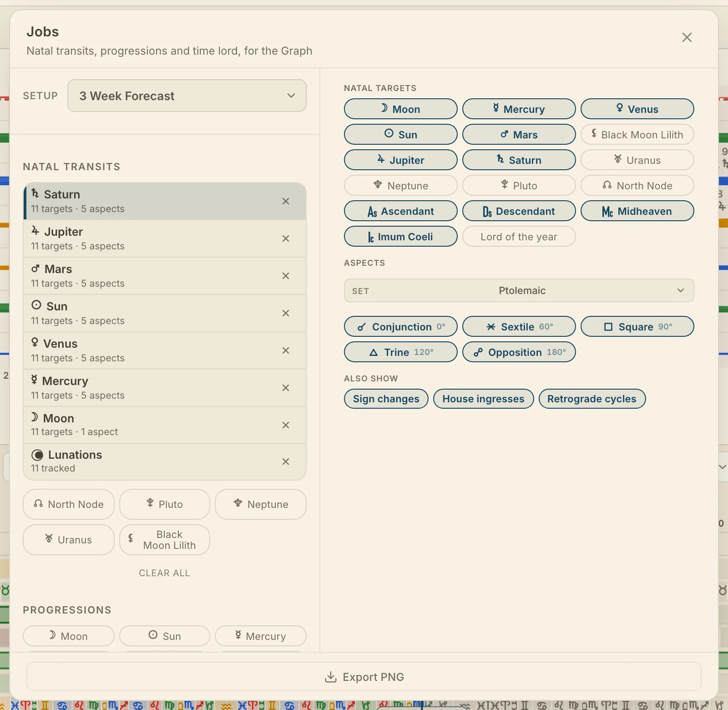
Task: Enable Lord of the year target
Action: pos(519,236)
